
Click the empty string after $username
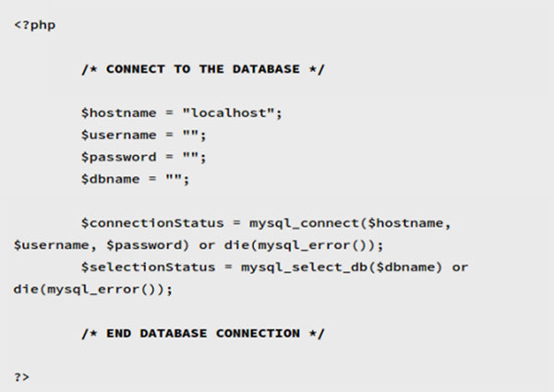[195, 136]
